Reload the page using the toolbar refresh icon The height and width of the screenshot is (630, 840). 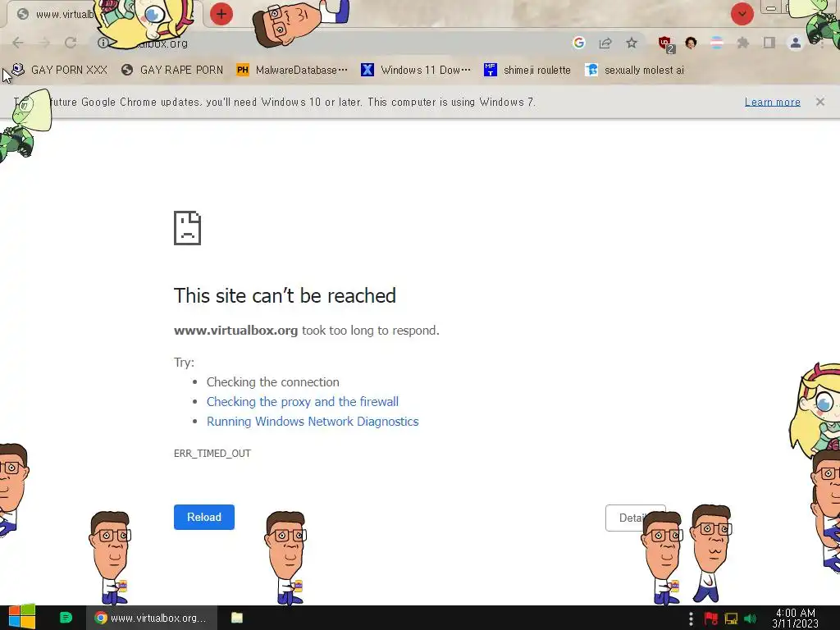pos(71,43)
